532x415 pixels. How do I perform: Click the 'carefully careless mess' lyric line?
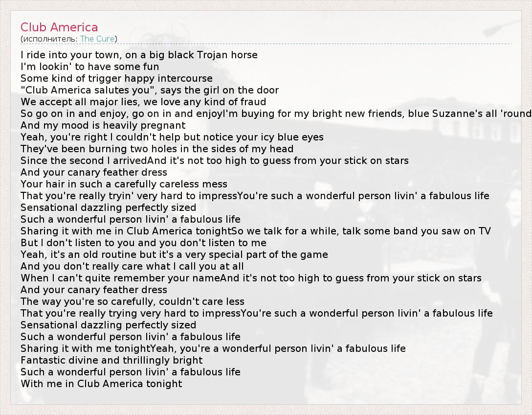tap(124, 184)
